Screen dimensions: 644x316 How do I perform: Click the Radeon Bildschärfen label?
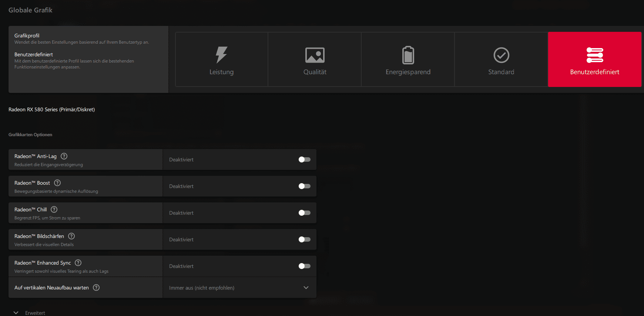tap(39, 236)
